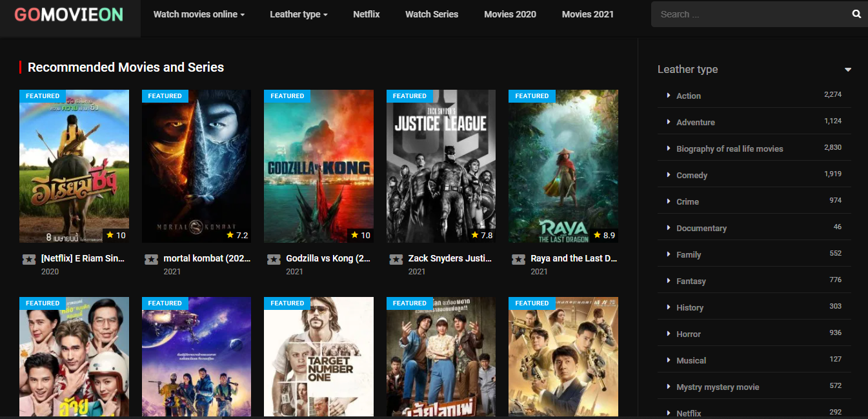Type in the Search input field

click(x=749, y=14)
